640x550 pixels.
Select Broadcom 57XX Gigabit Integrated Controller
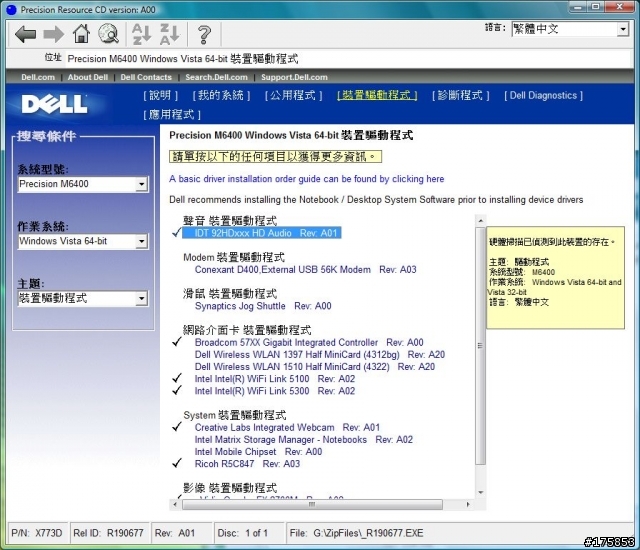click(309, 342)
